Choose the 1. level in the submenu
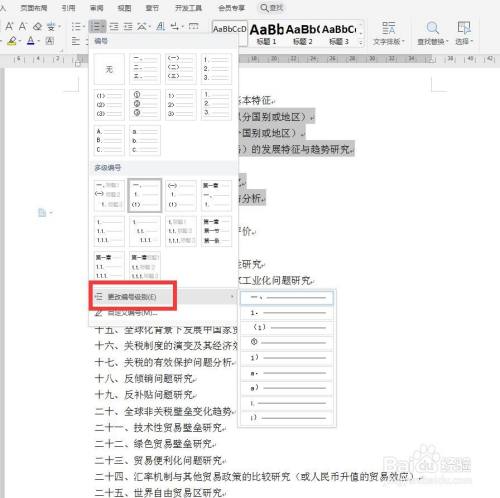500x498 pixels. 287,313
